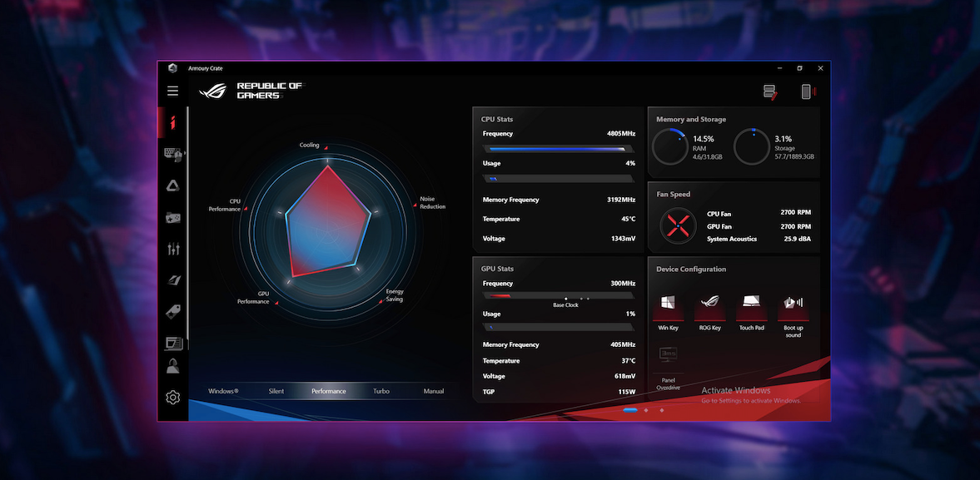
Task: Choose the Manual operating mode
Action: pyautogui.click(x=434, y=391)
